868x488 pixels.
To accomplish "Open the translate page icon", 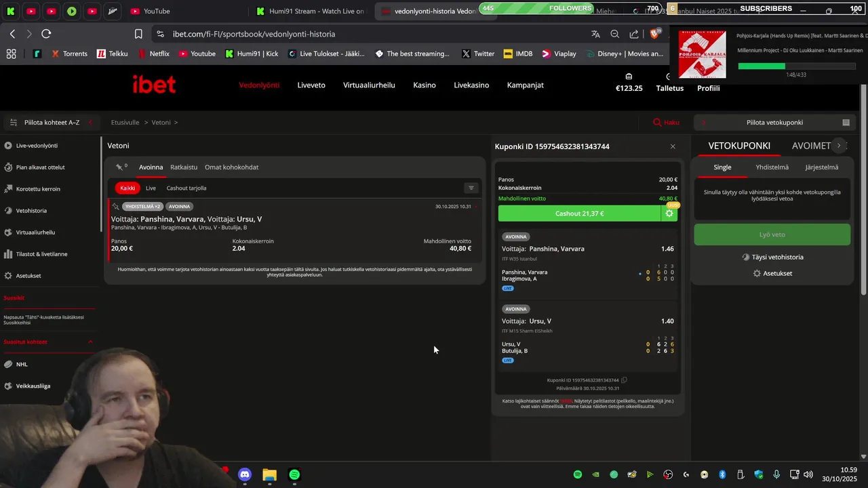I will (595, 34).
